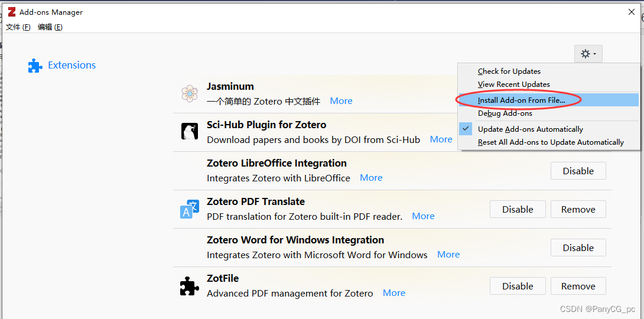Click the Jasminum flower icon
The image size is (644, 319).
[190, 93]
